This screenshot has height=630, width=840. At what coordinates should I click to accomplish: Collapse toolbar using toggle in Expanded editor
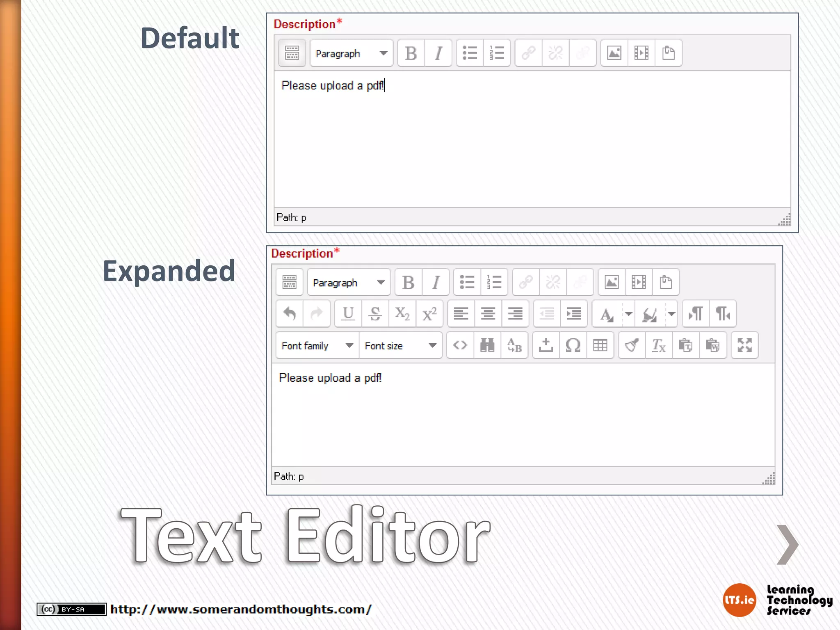click(x=289, y=282)
